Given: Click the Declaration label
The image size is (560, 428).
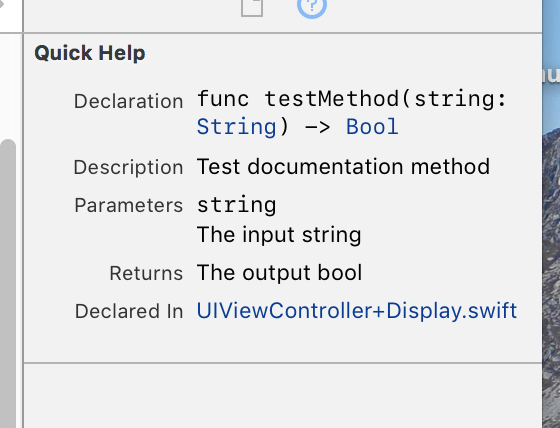Looking at the screenshot, I should 129,101.
